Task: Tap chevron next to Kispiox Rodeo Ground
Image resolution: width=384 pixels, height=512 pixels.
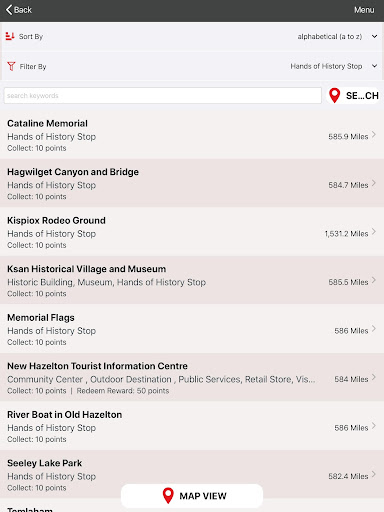Action: (374, 232)
